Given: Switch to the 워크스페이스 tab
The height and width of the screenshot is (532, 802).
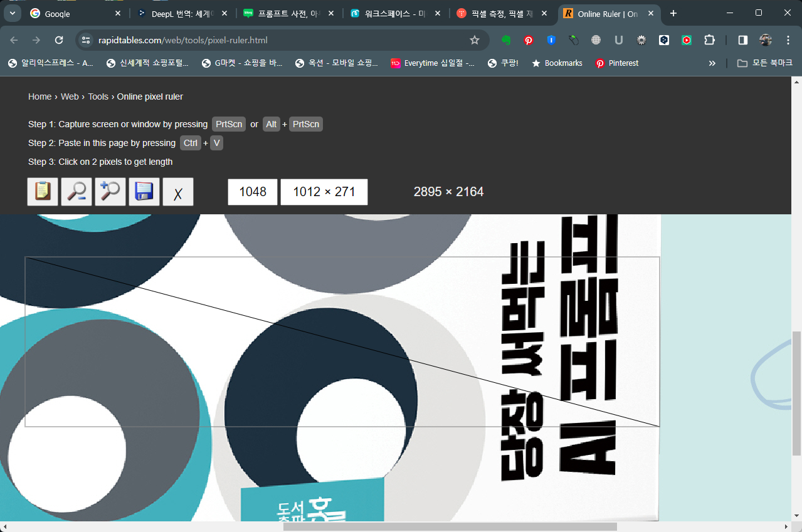Looking at the screenshot, I should 395,13.
